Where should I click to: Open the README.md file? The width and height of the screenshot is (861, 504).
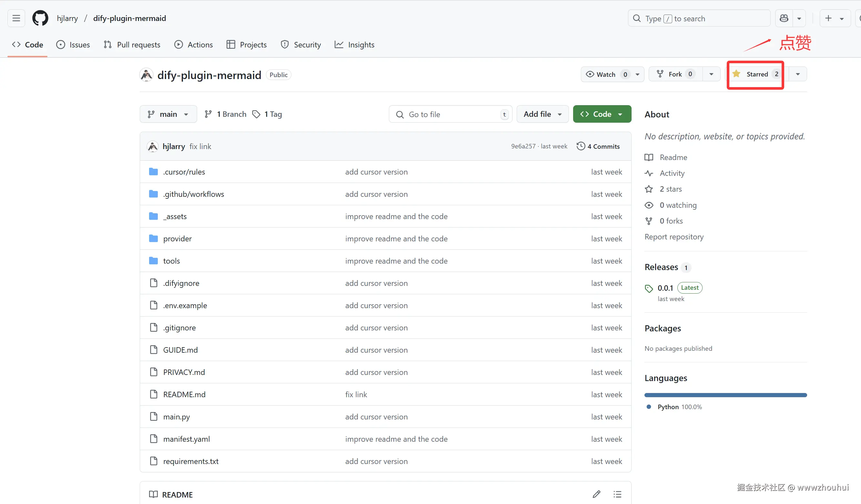pyautogui.click(x=184, y=394)
